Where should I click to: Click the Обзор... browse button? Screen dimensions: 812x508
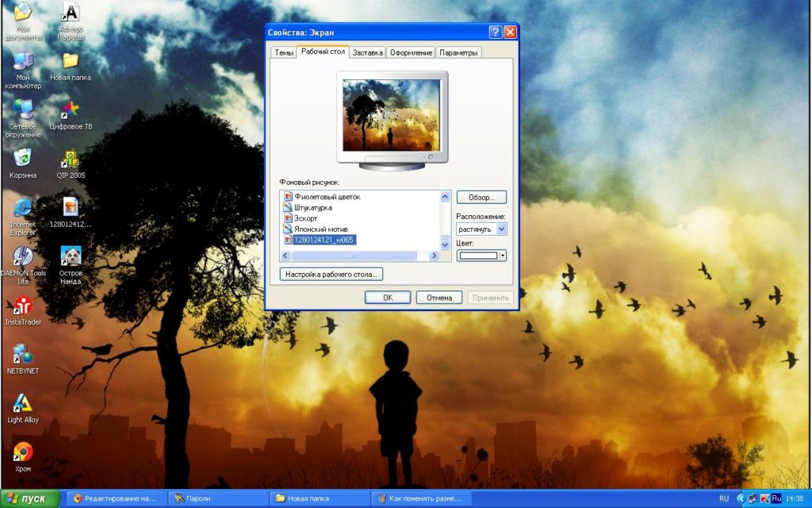point(481,197)
